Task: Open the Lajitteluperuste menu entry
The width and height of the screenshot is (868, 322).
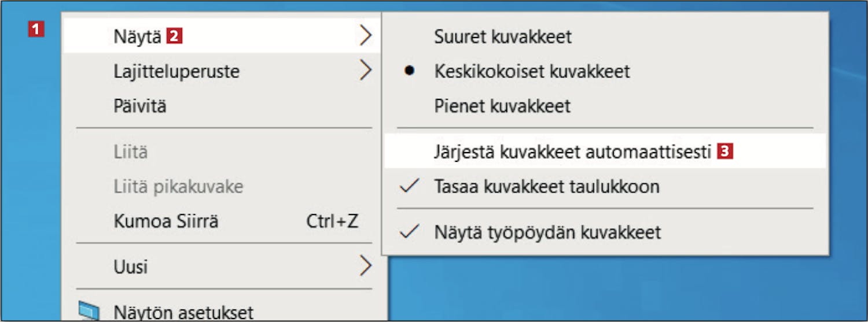Action: 176,72
